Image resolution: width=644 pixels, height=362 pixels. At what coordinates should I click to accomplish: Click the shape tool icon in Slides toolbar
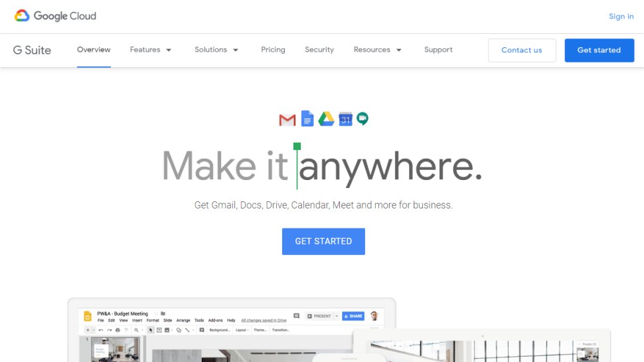click(179, 330)
